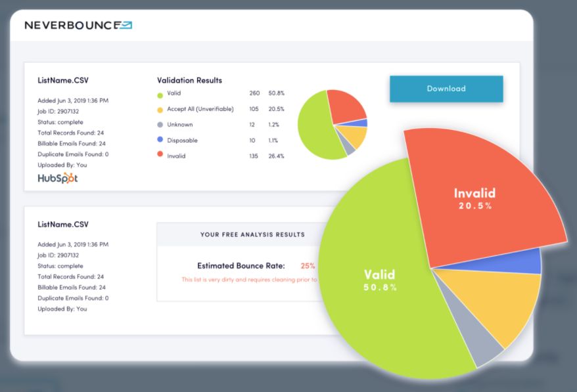The width and height of the screenshot is (577, 392).
Task: Click the blue Disposable legend dot
Action: (x=159, y=141)
